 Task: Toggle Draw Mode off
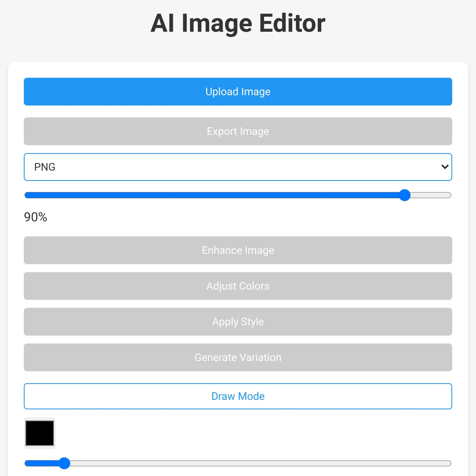(238, 396)
